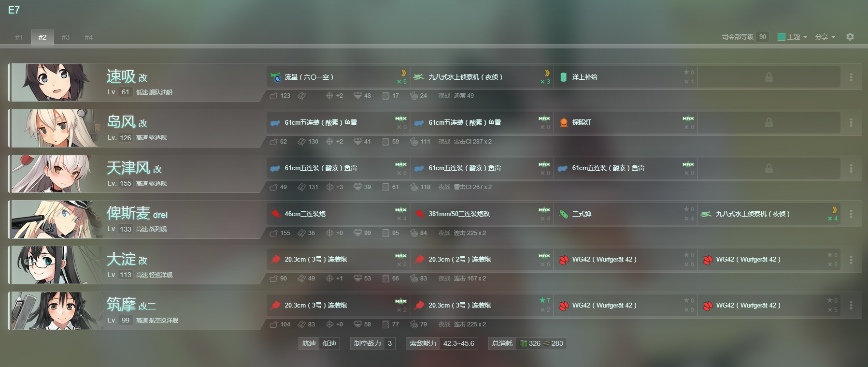Click the second WG42 rocket icon on 筑摩改二
This screenshot has width=868, height=367.
(x=707, y=306)
